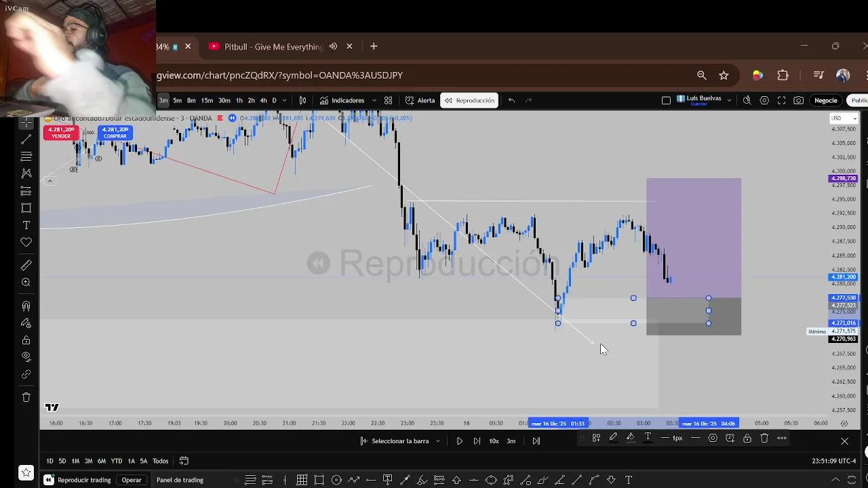The width and height of the screenshot is (868, 488).
Task: Undo the last chart action
Action: [x=511, y=100]
